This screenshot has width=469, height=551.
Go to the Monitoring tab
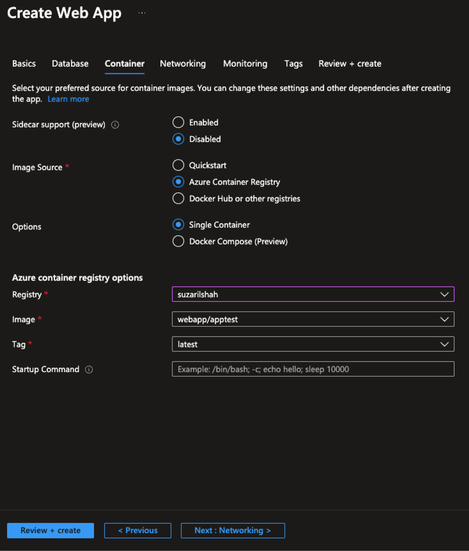click(245, 64)
